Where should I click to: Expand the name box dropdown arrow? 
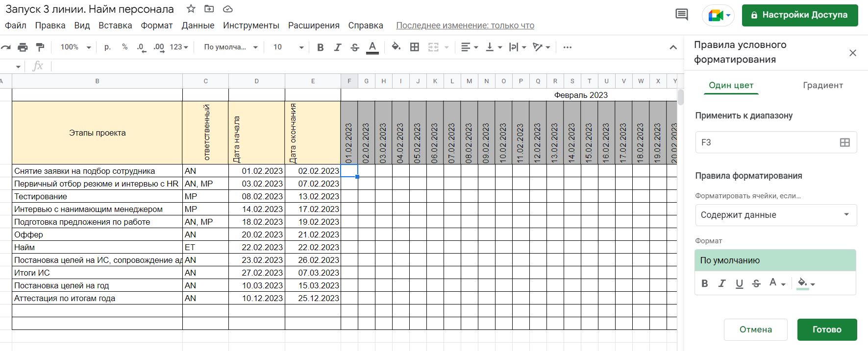18,66
